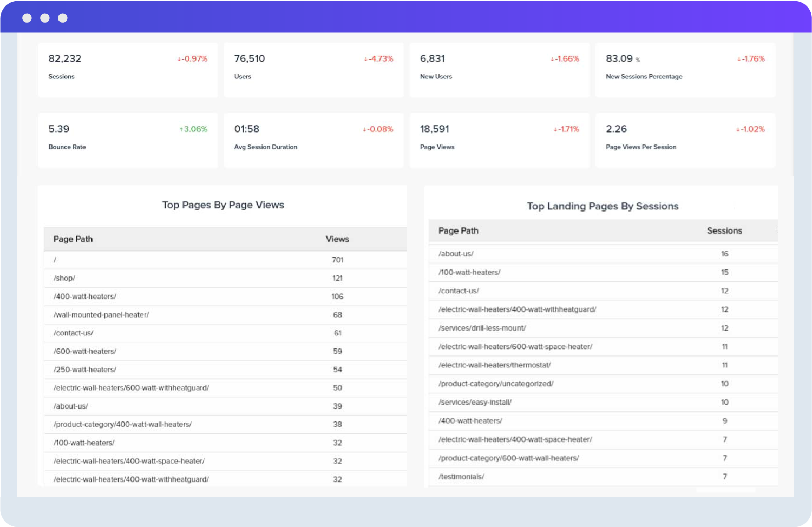Select /electric-wall-heaters/400-watt-space-heater/ row with 7 sessions
The image size is (812, 527).
(x=603, y=439)
